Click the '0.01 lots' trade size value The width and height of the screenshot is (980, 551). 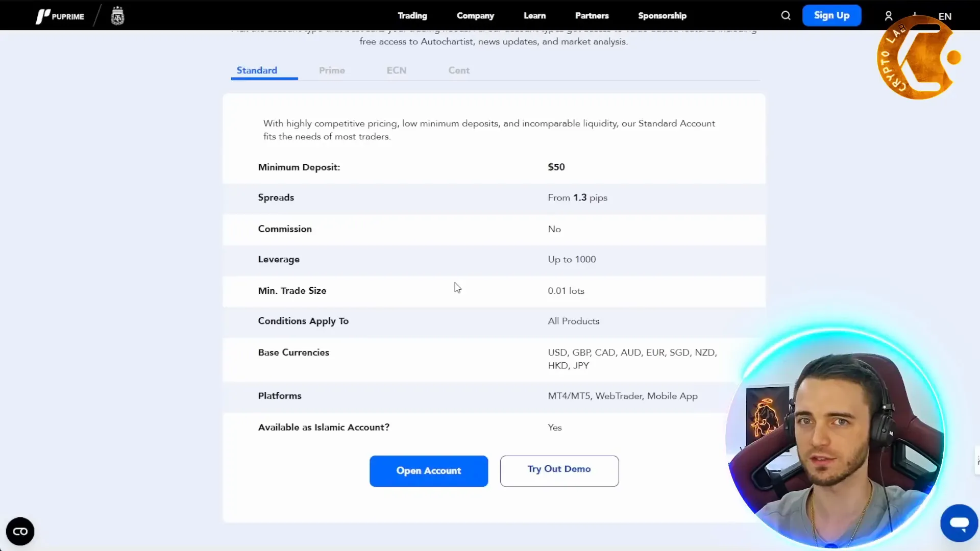coord(566,291)
